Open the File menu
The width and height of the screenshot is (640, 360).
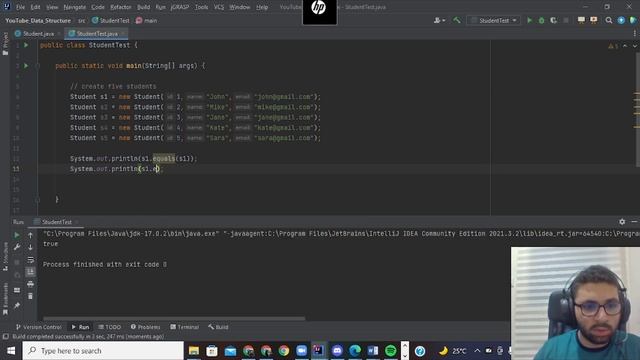20,7
